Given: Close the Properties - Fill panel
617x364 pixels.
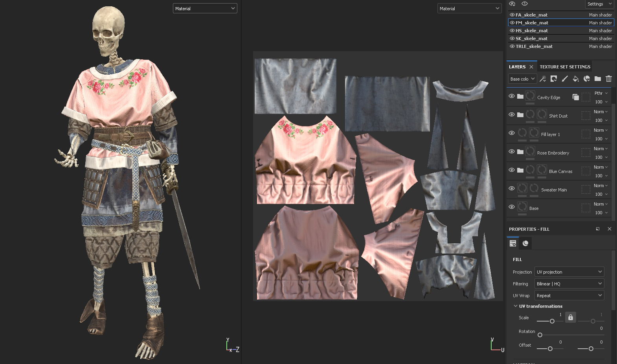Looking at the screenshot, I should [610, 229].
